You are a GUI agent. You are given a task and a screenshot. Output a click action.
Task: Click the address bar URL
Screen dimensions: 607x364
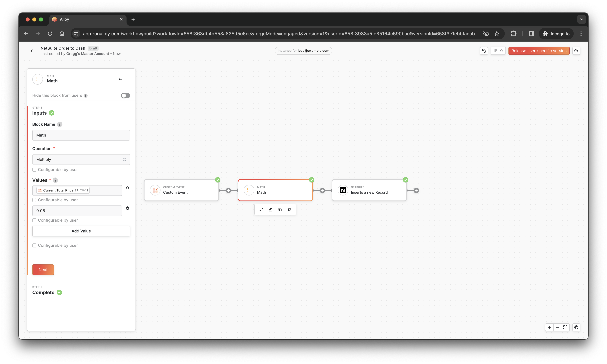[x=280, y=34]
